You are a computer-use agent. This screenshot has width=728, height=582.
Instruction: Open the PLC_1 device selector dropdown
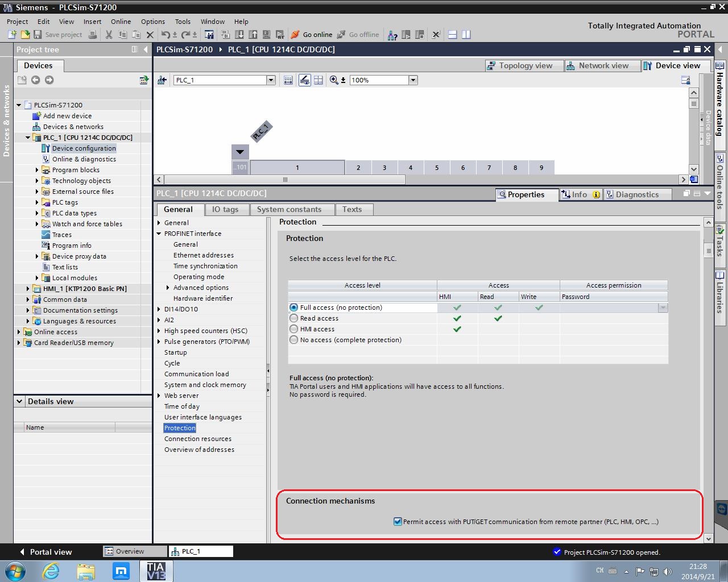click(x=271, y=80)
